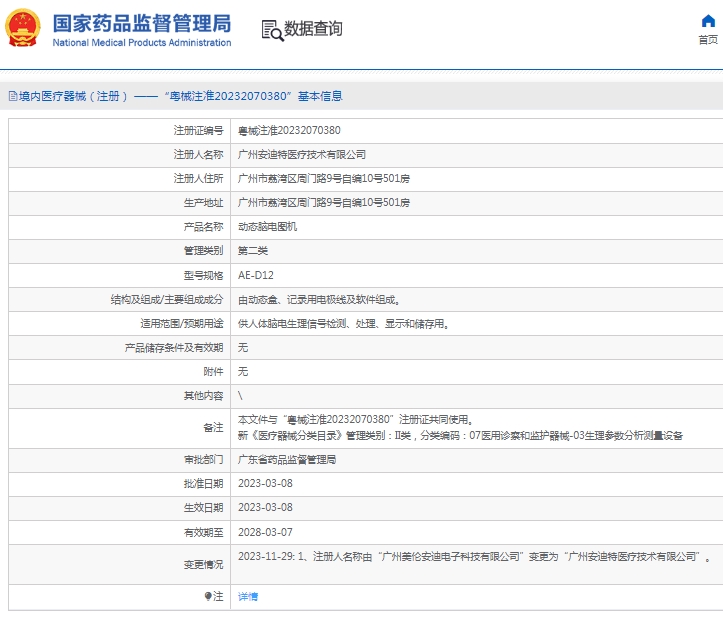
Task: Click the 附件 row label
Action: (213, 372)
